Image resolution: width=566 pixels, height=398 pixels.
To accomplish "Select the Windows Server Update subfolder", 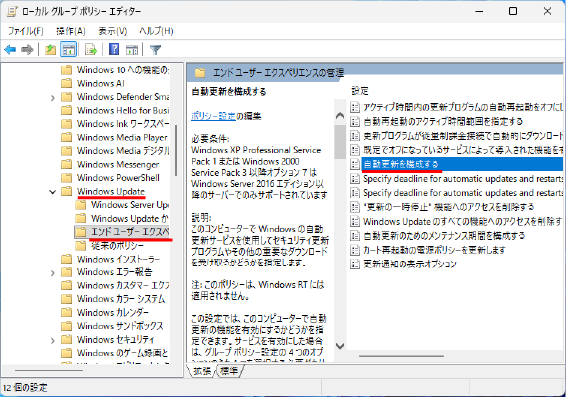I will click(x=130, y=205).
